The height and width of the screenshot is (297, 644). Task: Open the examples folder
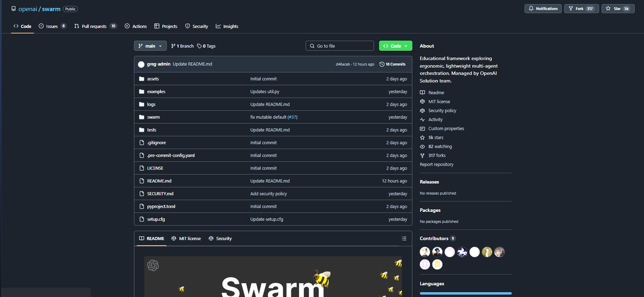tap(156, 92)
